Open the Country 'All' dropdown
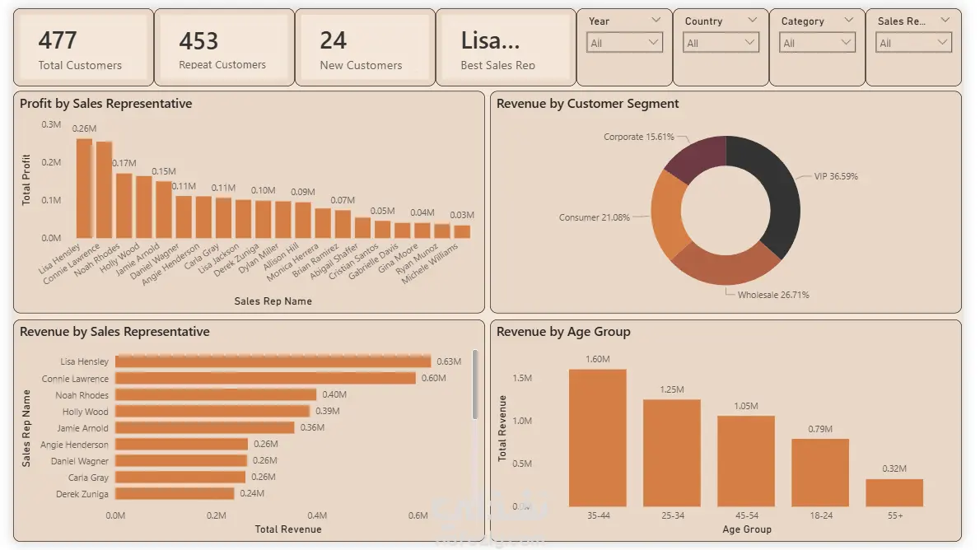Image resolution: width=980 pixels, height=550 pixels. pos(721,43)
